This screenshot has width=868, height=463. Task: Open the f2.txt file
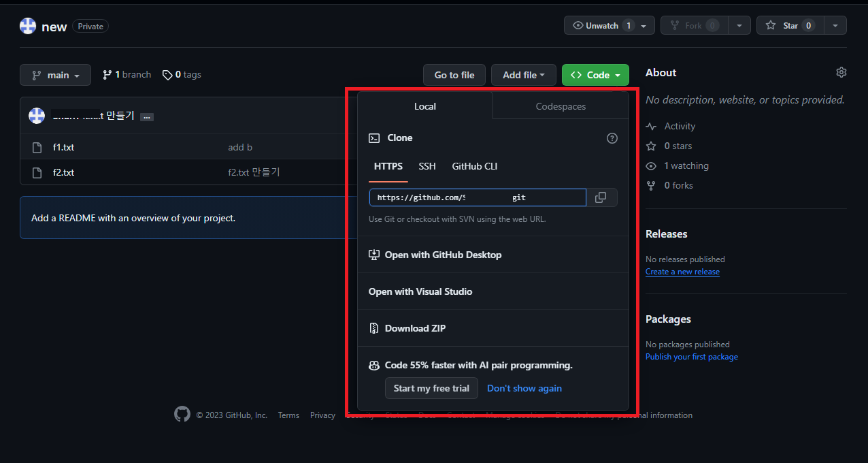(63, 172)
